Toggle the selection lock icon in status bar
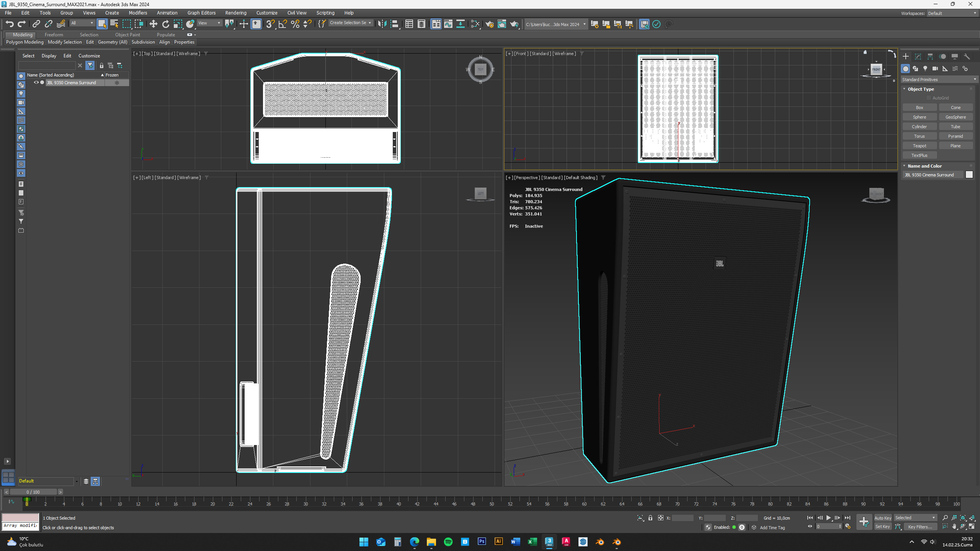 tap(650, 518)
